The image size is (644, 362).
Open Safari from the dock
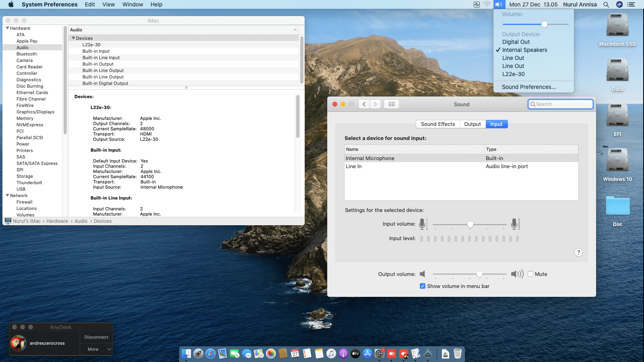click(211, 354)
